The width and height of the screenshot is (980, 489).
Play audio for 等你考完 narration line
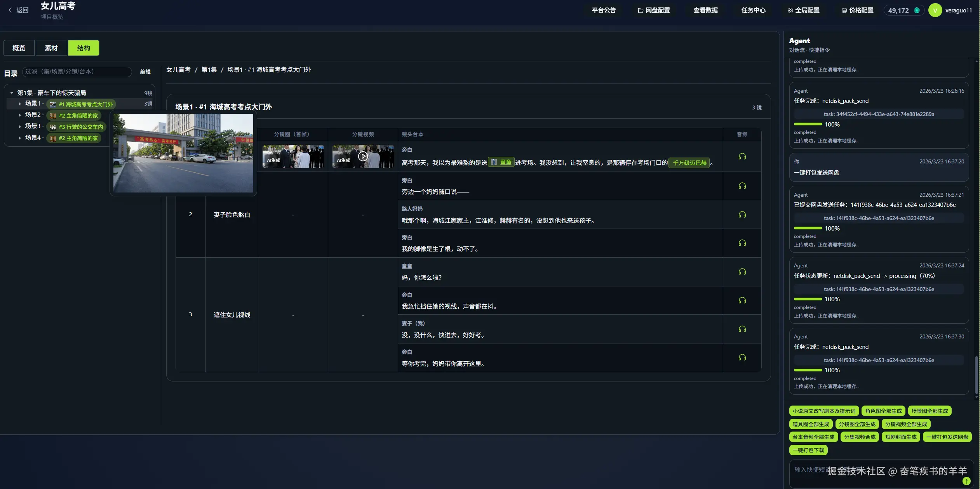742,357
